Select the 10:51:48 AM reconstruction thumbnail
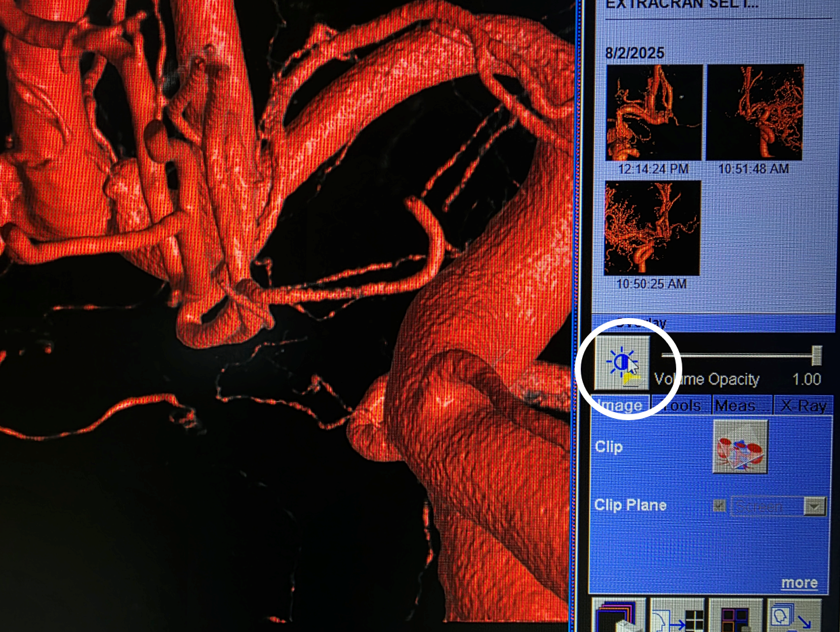This screenshot has width=840, height=632. [x=755, y=112]
